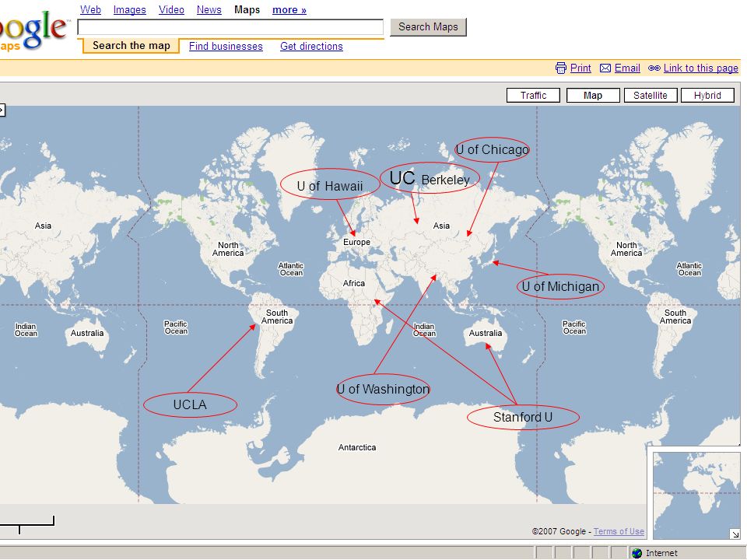The height and width of the screenshot is (560, 747).
Task: Toggle the side panel arrow at map edge
Action: (x=2, y=110)
